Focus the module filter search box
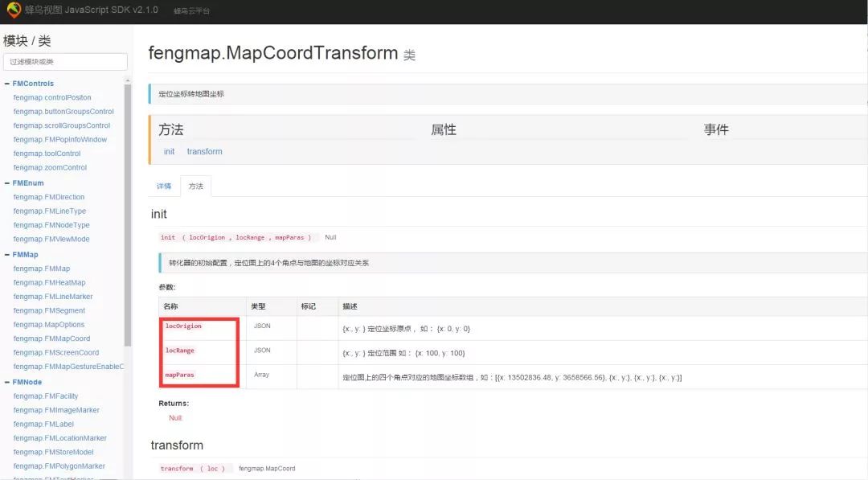 [65, 62]
